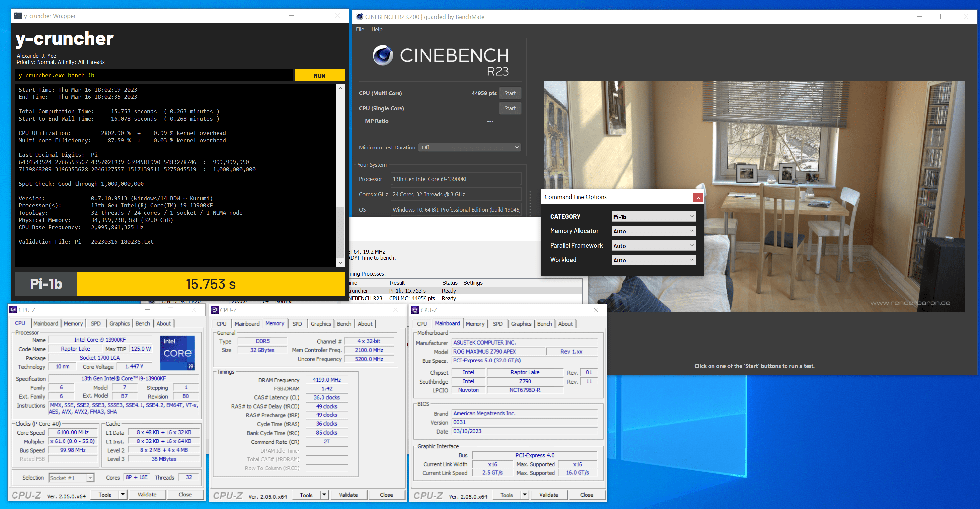Open the Workload dropdown
This screenshot has width=980, height=509.
654,260
